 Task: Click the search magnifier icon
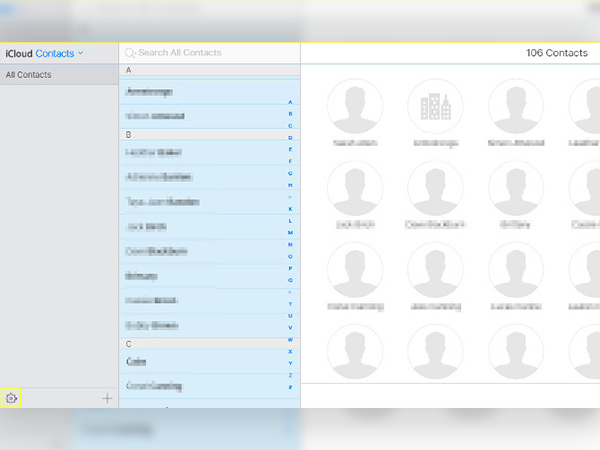click(130, 53)
